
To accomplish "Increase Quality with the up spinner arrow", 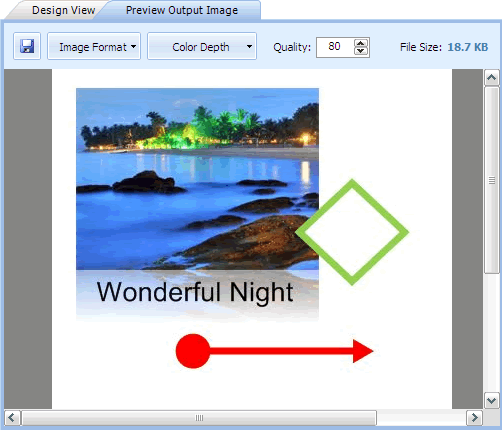I will pyautogui.click(x=361, y=43).
